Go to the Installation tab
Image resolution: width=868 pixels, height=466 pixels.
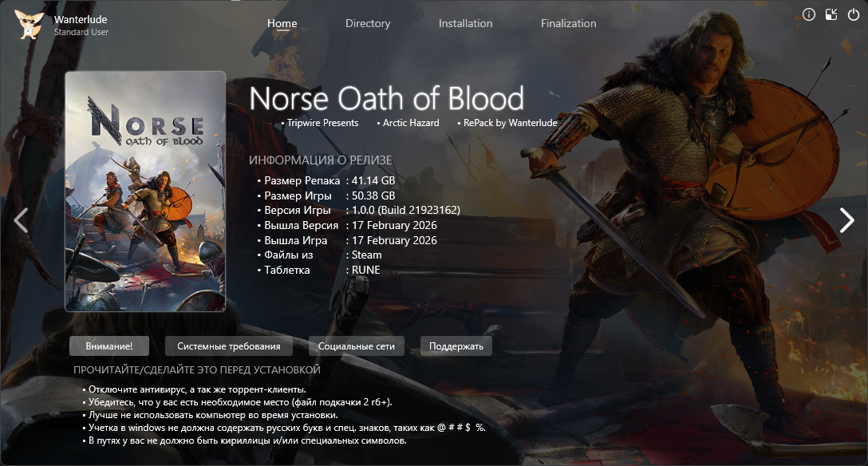click(x=466, y=23)
